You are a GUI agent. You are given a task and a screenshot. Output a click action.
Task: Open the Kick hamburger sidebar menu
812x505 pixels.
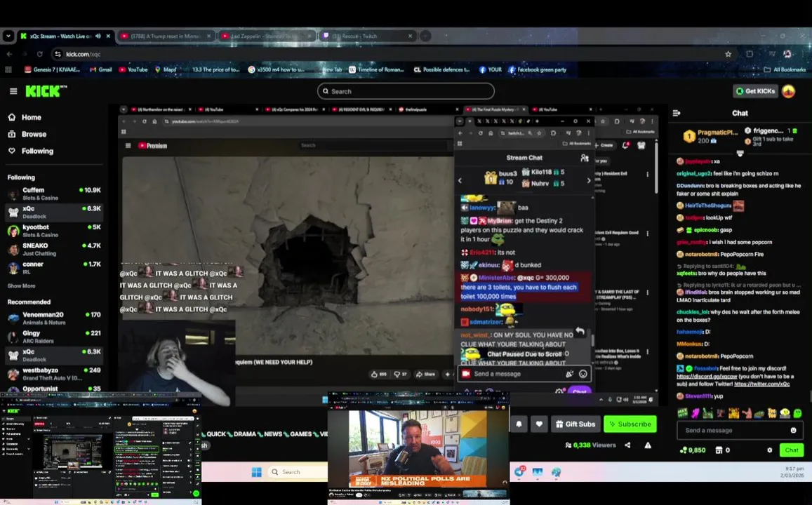click(13, 91)
